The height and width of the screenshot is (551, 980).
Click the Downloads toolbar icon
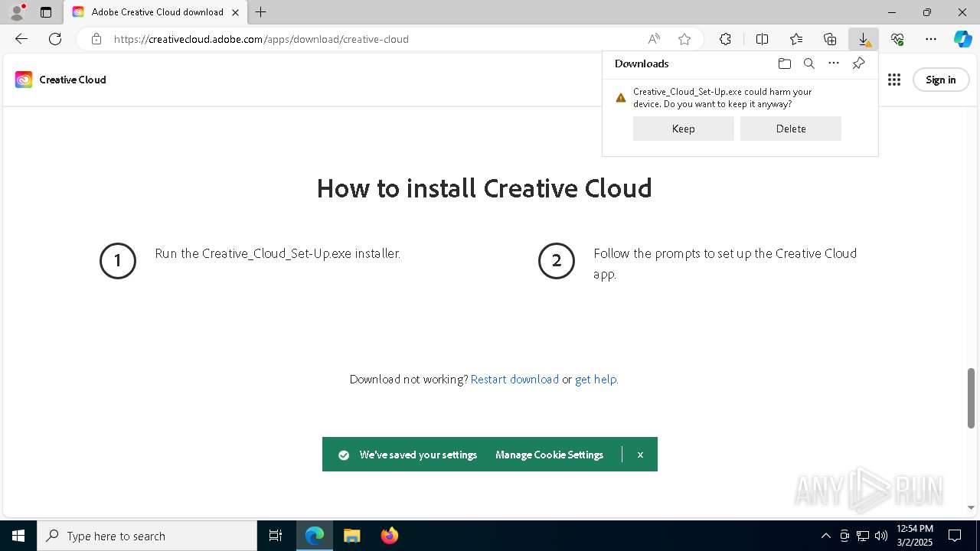(x=864, y=39)
